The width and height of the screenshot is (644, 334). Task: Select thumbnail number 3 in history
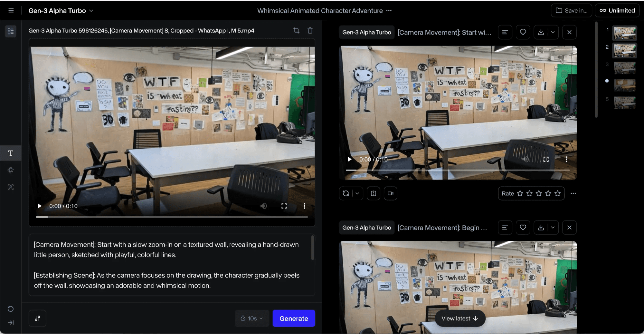[624, 68]
